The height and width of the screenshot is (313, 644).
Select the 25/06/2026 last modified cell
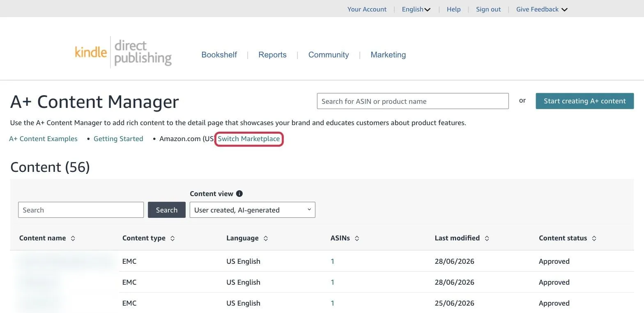point(454,303)
